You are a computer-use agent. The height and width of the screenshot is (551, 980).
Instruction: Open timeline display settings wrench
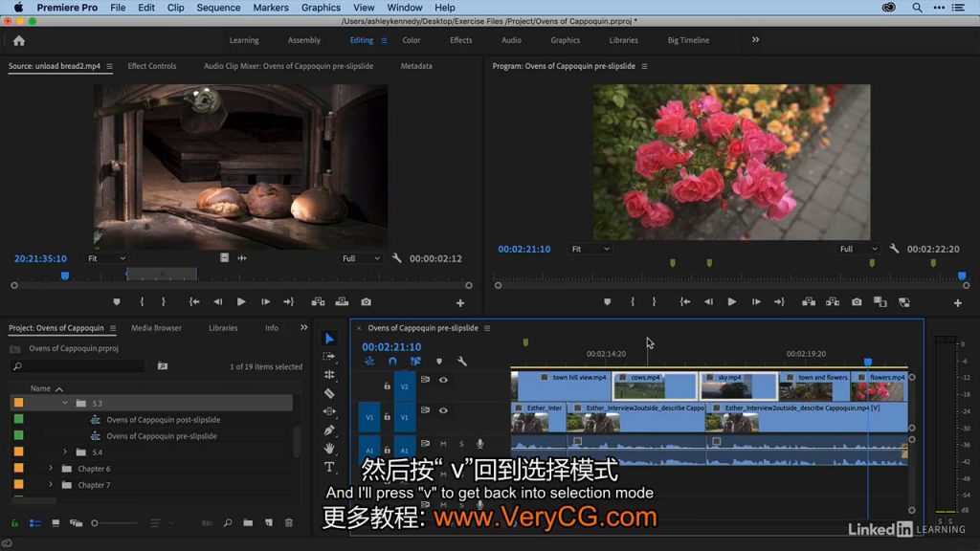(462, 362)
